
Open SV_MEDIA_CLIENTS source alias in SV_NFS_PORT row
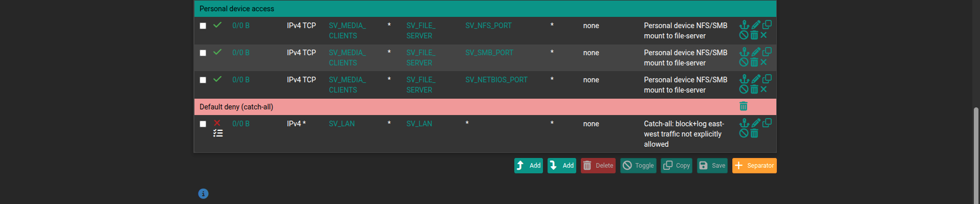click(x=347, y=31)
